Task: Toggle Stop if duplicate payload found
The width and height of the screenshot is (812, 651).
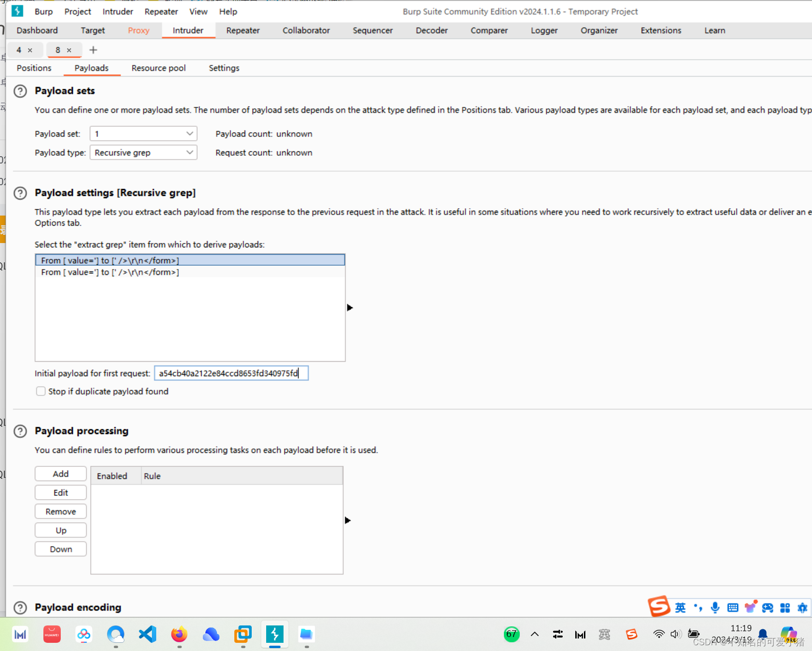Action: [x=41, y=391]
